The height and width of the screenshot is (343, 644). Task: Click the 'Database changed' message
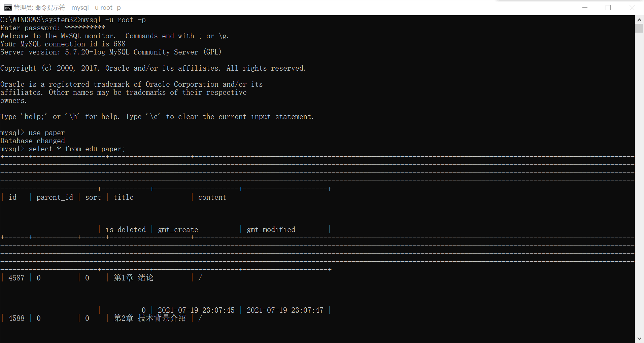click(x=33, y=141)
